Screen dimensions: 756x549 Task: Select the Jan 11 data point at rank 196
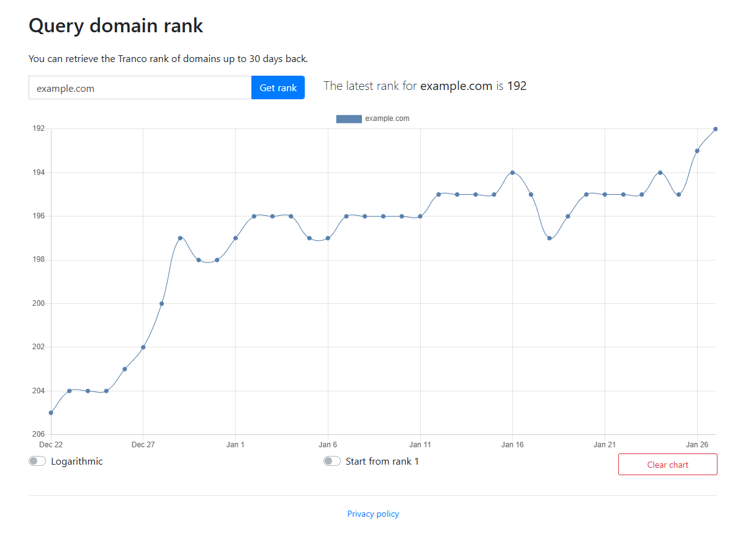[420, 216]
